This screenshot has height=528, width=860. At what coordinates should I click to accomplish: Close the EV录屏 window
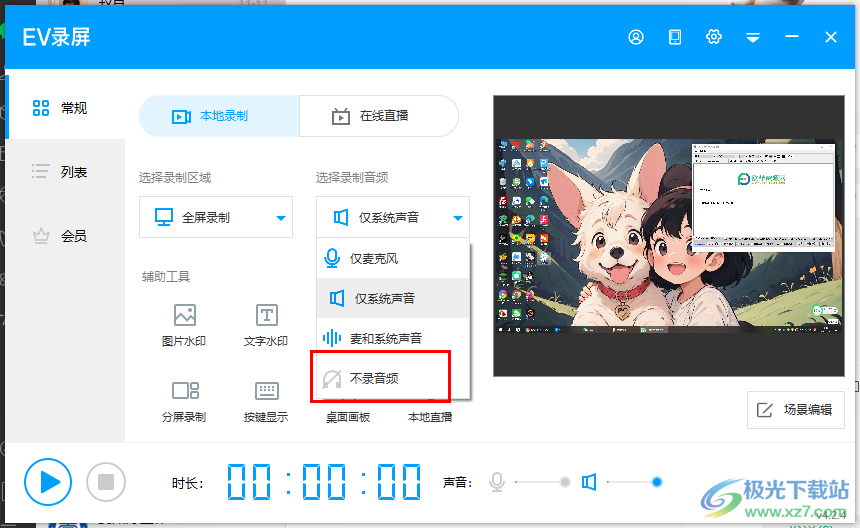click(x=830, y=37)
